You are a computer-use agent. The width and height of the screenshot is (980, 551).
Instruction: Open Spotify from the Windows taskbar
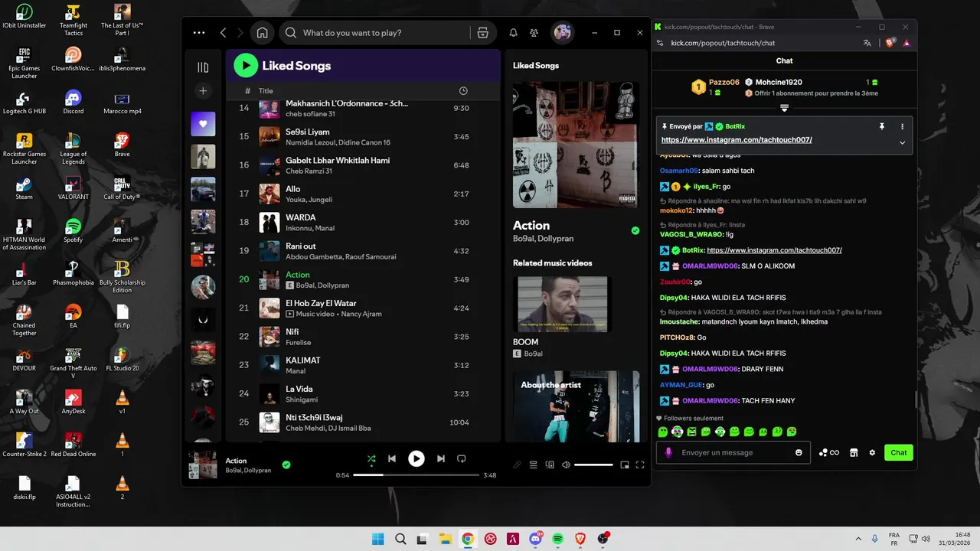point(558,539)
